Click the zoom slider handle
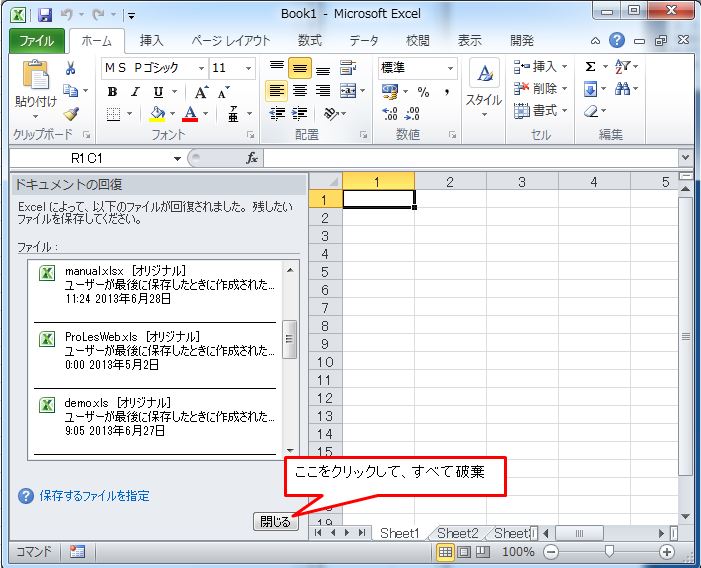Viewport: 701px width, 568px height. tap(608, 552)
